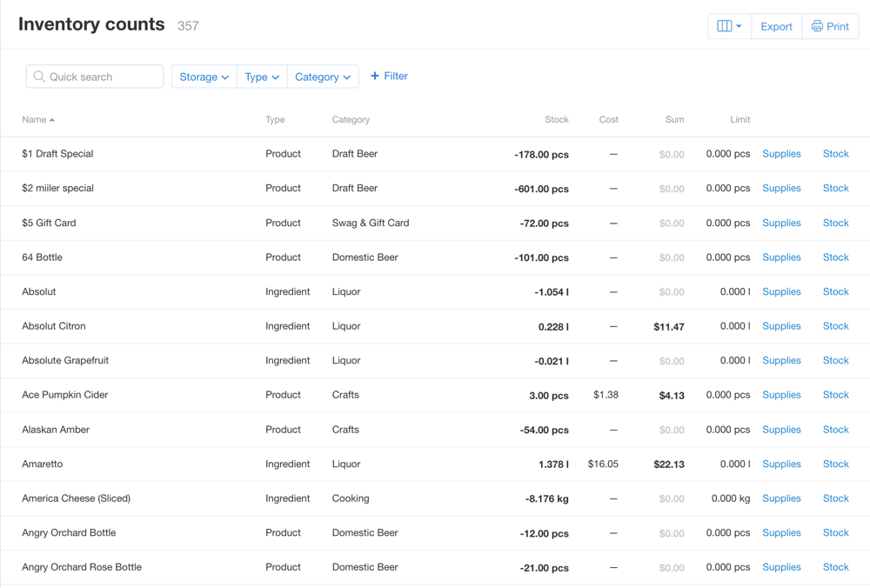Expand the Storage filter dropdown
This screenshot has height=588, width=870.
tap(204, 77)
